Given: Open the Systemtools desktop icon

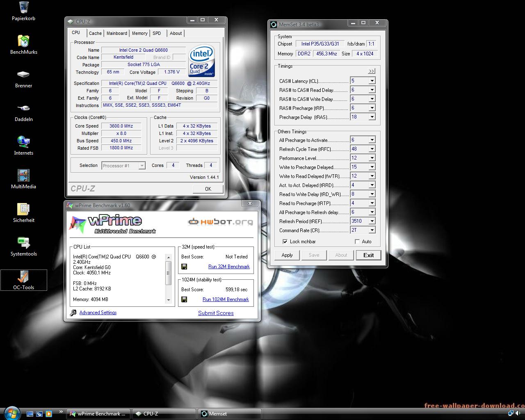Looking at the screenshot, I should pyautogui.click(x=23, y=247).
